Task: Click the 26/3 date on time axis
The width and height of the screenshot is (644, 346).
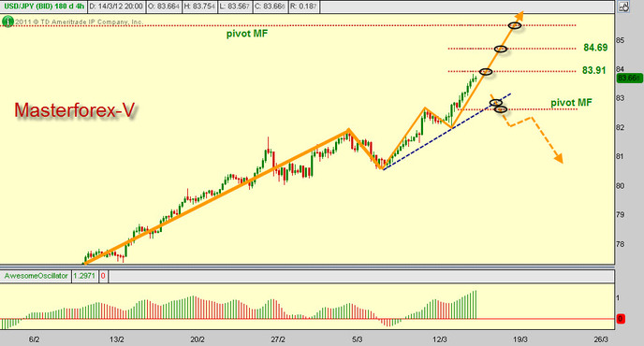Action: coord(601,339)
